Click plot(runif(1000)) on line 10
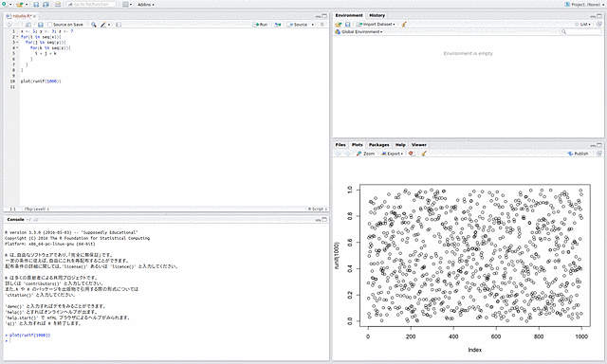 pos(41,82)
